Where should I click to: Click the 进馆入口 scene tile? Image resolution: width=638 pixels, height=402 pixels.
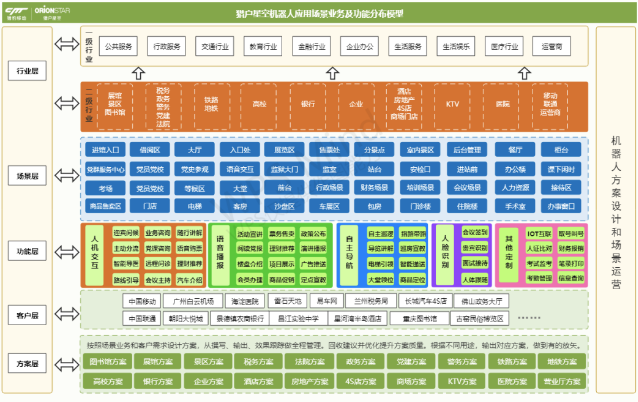click(x=105, y=150)
